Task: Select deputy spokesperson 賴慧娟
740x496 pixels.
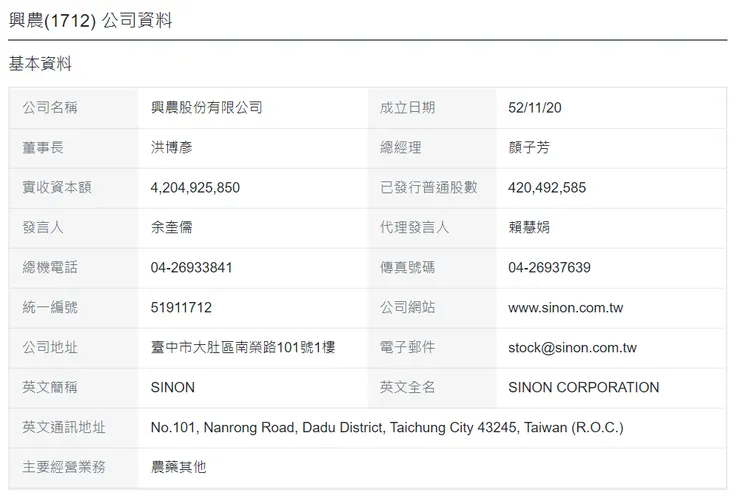Action: click(529, 227)
